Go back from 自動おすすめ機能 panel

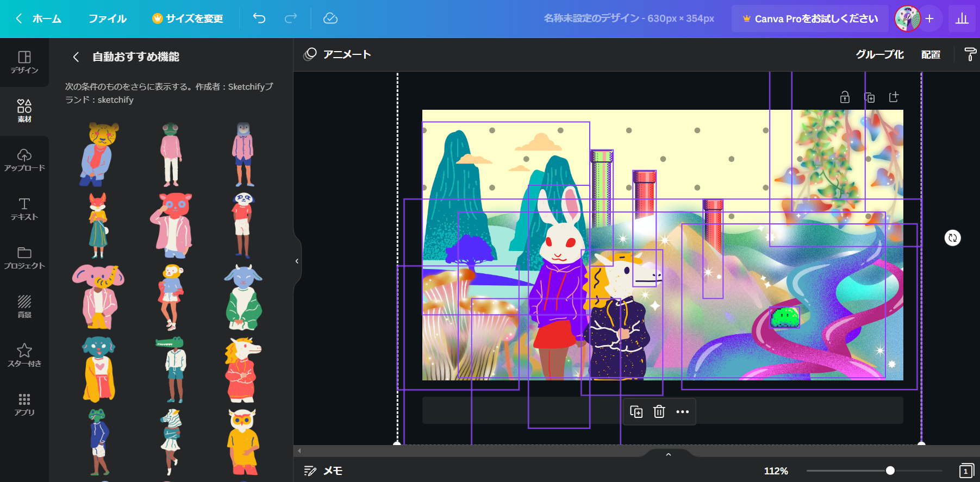point(76,57)
